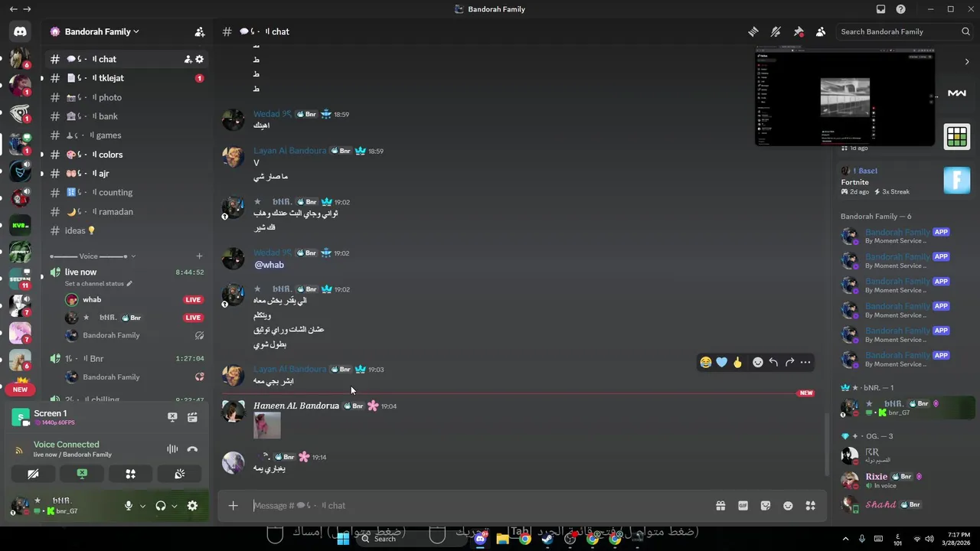Open the games text channel
The height and width of the screenshot is (551, 980).
[x=126, y=135]
